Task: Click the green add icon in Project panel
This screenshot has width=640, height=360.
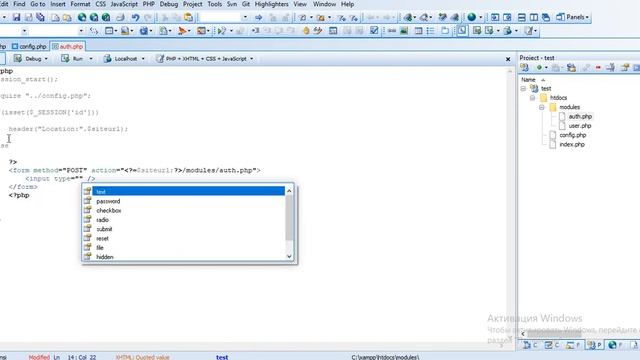Action: (x=539, y=68)
